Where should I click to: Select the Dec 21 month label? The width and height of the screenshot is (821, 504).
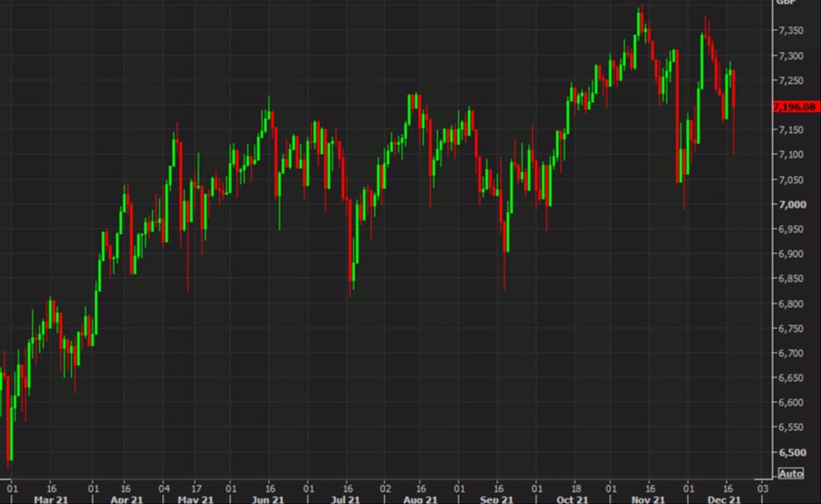[x=724, y=499]
